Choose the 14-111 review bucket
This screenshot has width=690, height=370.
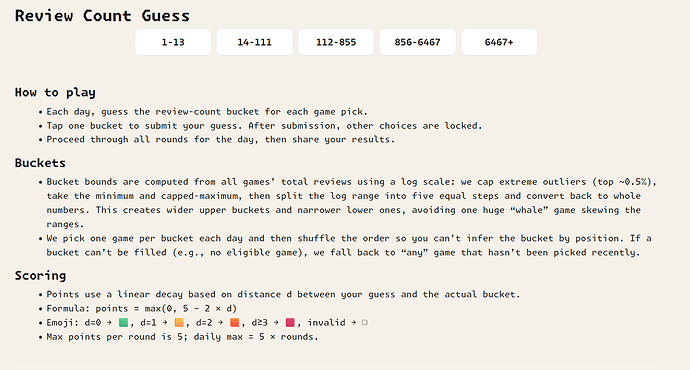click(x=254, y=42)
